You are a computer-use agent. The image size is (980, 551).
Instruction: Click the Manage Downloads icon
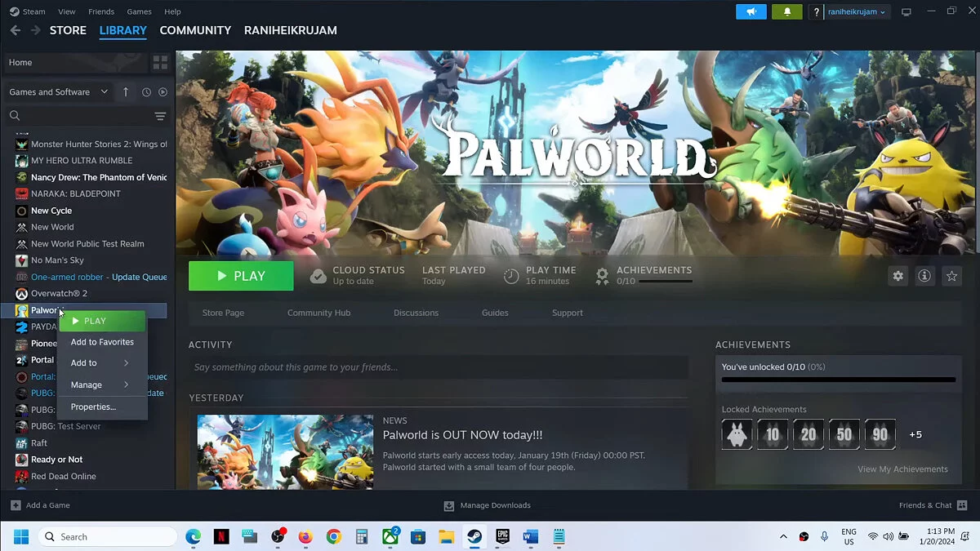(x=449, y=505)
